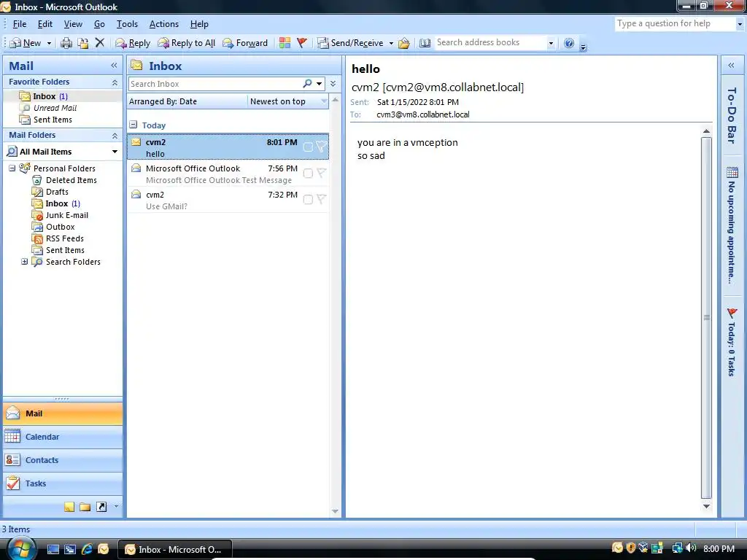Click the network icon in the system tray
The width and height of the screenshot is (747, 560).
pos(677,548)
